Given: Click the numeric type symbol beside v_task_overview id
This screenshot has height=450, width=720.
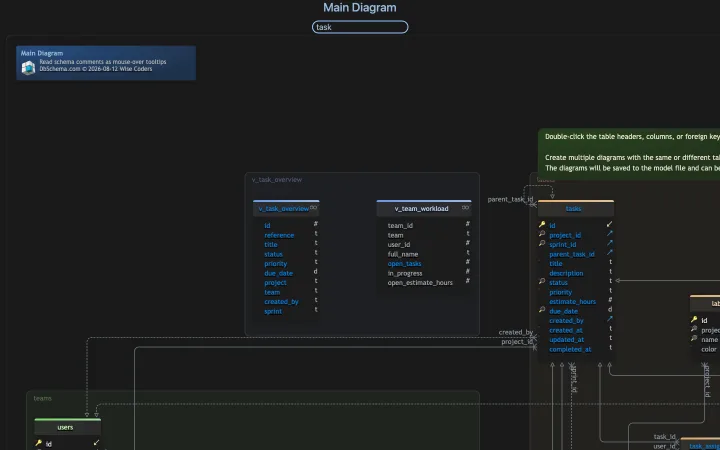Looking at the screenshot, I should coord(315,224).
